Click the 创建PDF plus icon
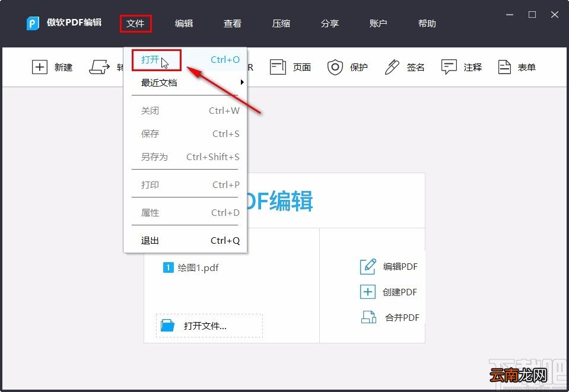569x392 pixels. [x=368, y=292]
